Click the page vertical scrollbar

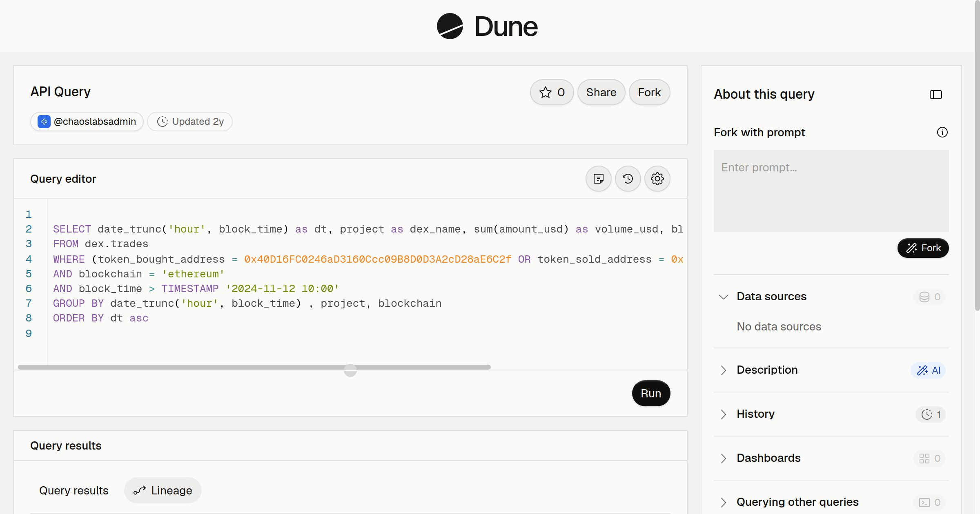(x=977, y=155)
